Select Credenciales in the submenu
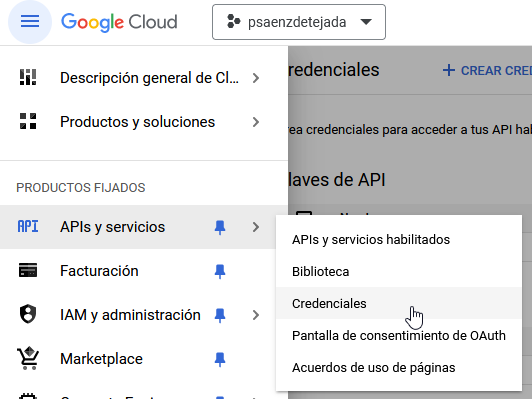Screen dimensions: 532x399 (x=399, y=303)
